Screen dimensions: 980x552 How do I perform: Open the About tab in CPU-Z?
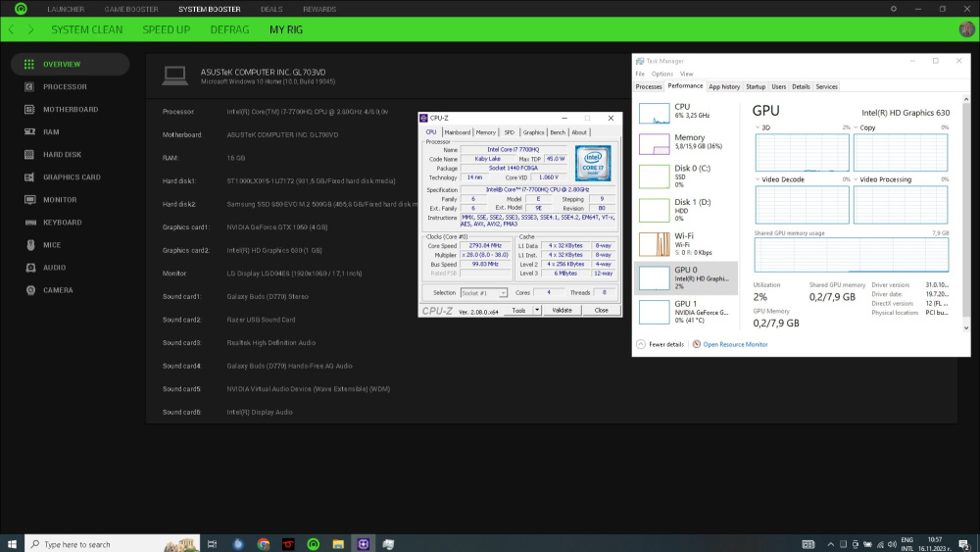pyautogui.click(x=579, y=132)
